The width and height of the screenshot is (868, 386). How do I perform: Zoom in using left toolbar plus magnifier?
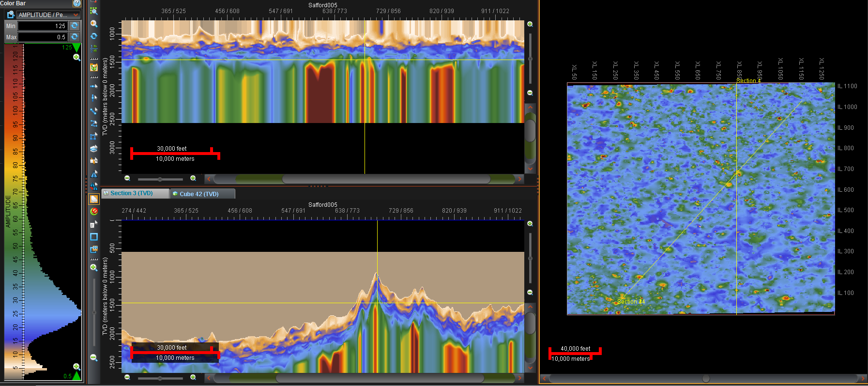coord(94,267)
